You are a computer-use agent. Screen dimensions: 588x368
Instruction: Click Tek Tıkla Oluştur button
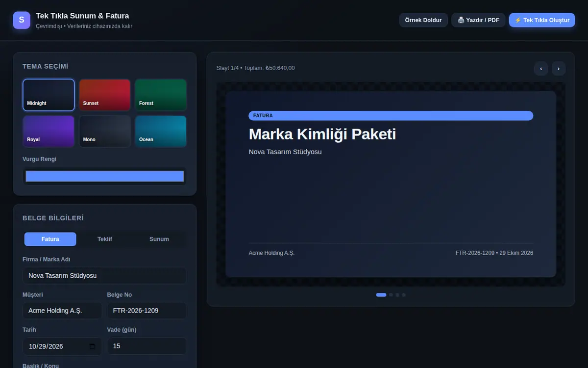[x=542, y=20]
